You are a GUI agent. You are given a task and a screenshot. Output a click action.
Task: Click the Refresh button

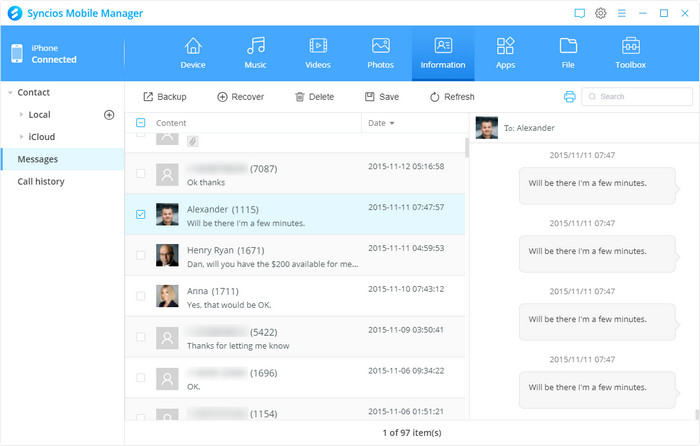click(452, 97)
